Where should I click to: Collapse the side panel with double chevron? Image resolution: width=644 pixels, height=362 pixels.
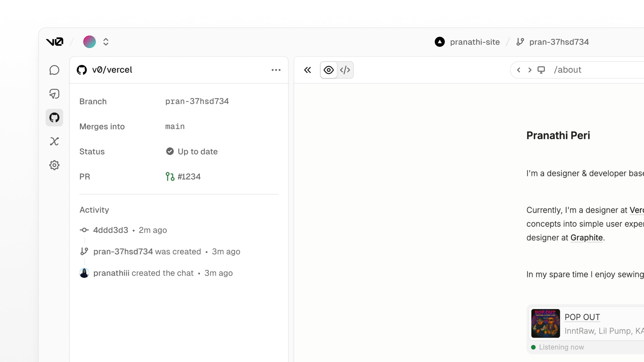(x=308, y=70)
